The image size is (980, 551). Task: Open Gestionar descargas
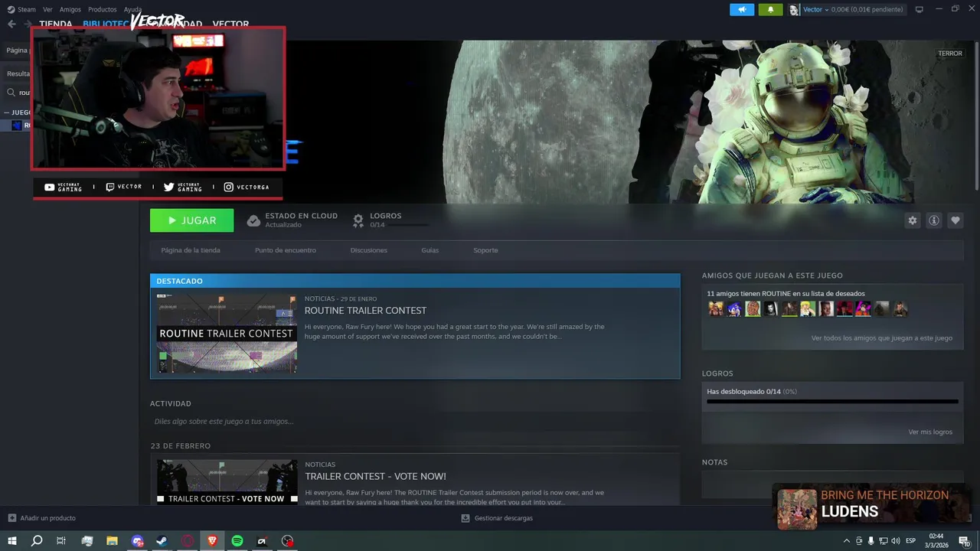497,518
